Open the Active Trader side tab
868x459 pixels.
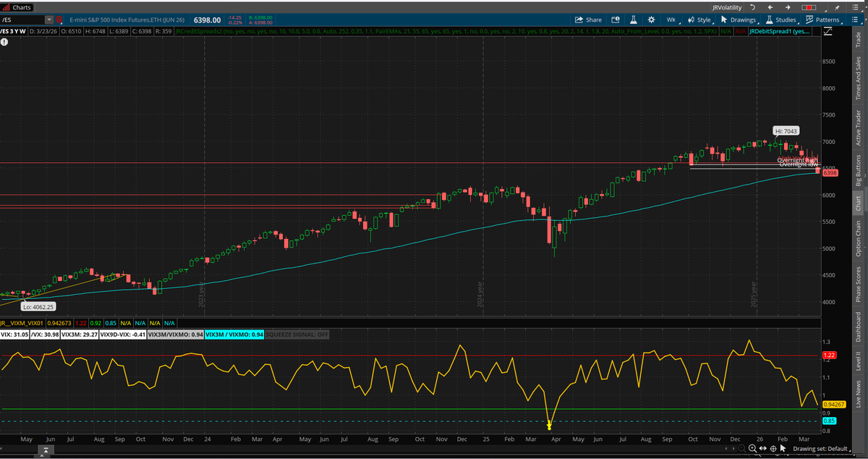pyautogui.click(x=859, y=127)
